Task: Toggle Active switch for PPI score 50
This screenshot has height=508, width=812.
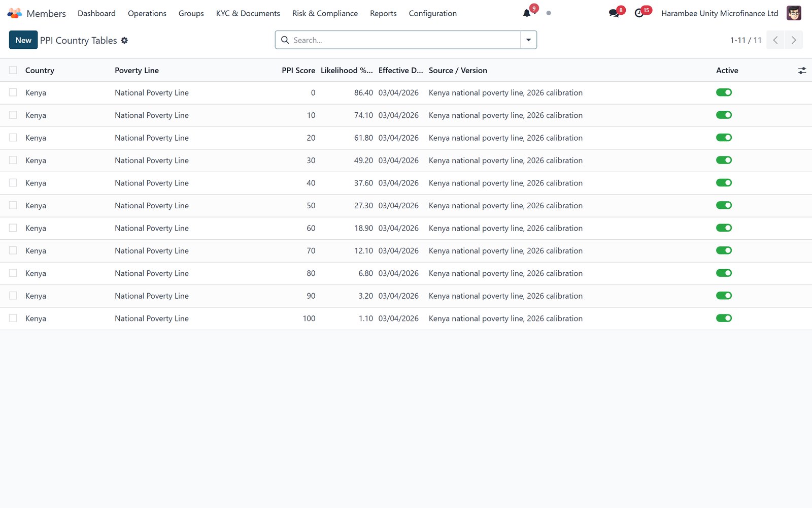Action: pyautogui.click(x=724, y=205)
